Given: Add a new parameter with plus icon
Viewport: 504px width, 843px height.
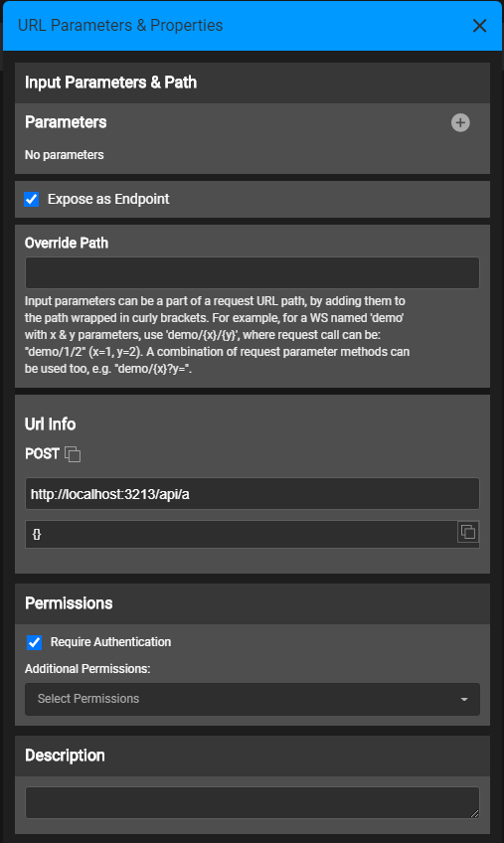Looking at the screenshot, I should pos(460,122).
